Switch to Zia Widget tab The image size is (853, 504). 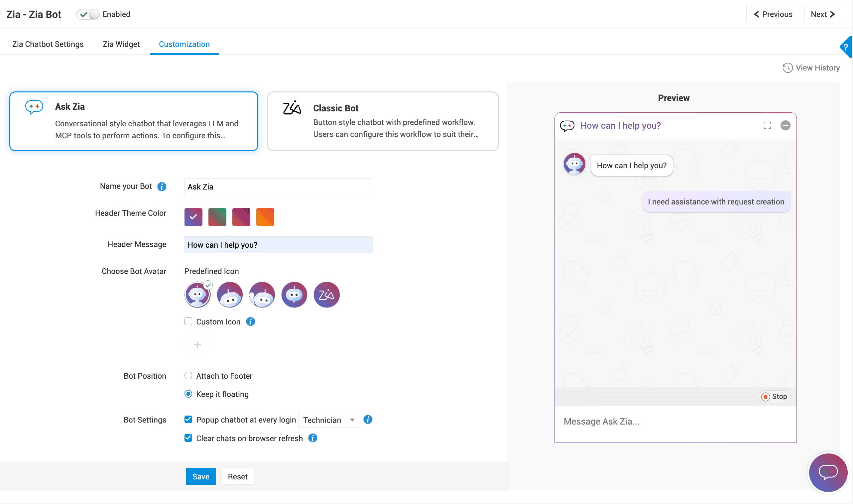[121, 44]
